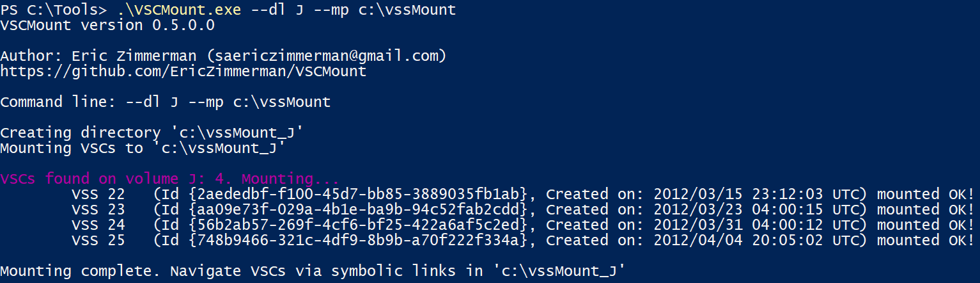Click the PS C:\Tools> prompt

(55, 10)
